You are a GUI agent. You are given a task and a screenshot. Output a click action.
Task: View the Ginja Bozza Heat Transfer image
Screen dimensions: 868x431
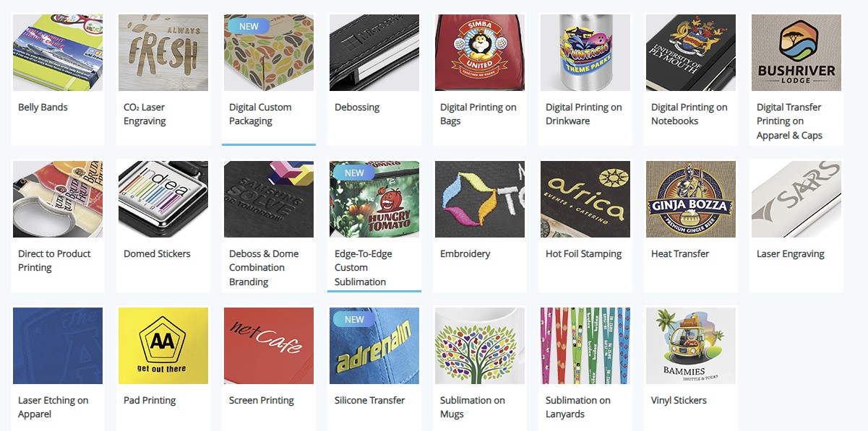pos(691,199)
